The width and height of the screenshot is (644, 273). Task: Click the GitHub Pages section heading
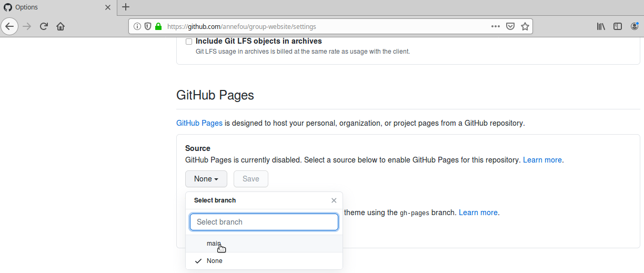click(215, 95)
